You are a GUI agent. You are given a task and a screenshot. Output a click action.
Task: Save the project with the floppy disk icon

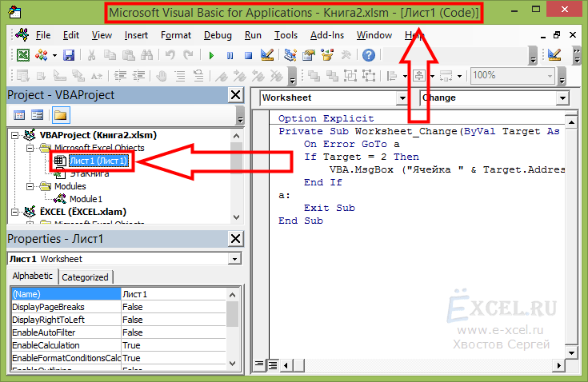point(69,55)
